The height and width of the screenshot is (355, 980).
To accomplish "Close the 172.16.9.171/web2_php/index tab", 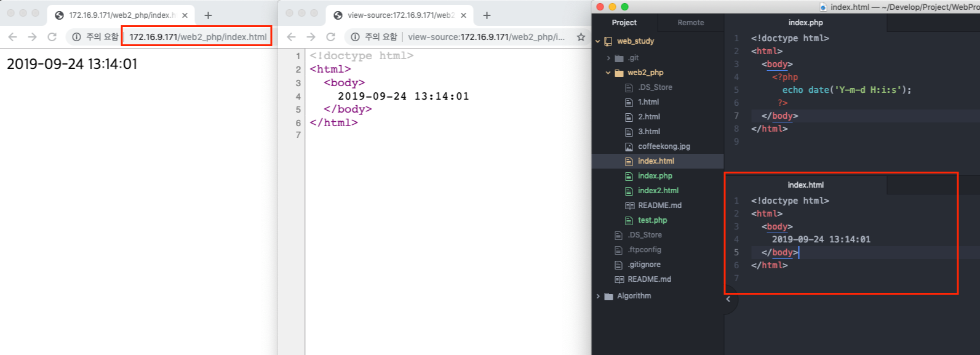I will pos(185,15).
